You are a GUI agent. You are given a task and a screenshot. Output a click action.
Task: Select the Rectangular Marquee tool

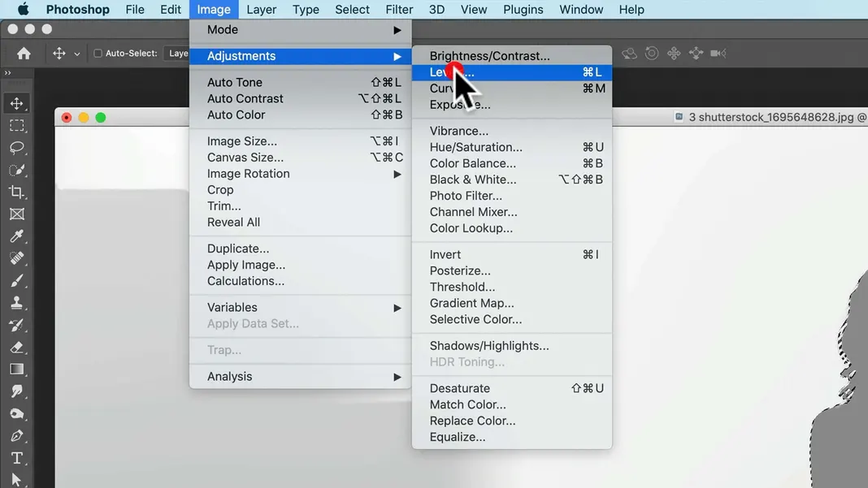click(x=16, y=126)
